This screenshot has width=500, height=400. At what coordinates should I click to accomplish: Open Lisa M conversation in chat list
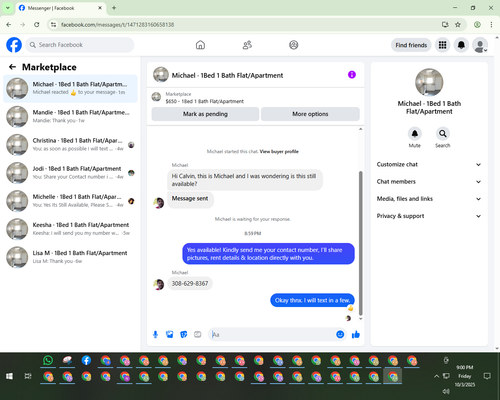pyautogui.click(x=70, y=257)
